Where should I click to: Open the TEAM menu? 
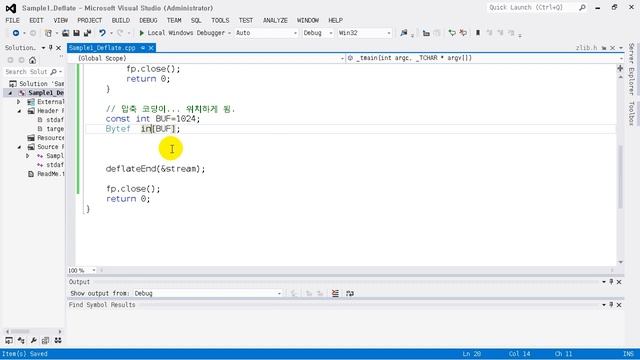point(173,20)
